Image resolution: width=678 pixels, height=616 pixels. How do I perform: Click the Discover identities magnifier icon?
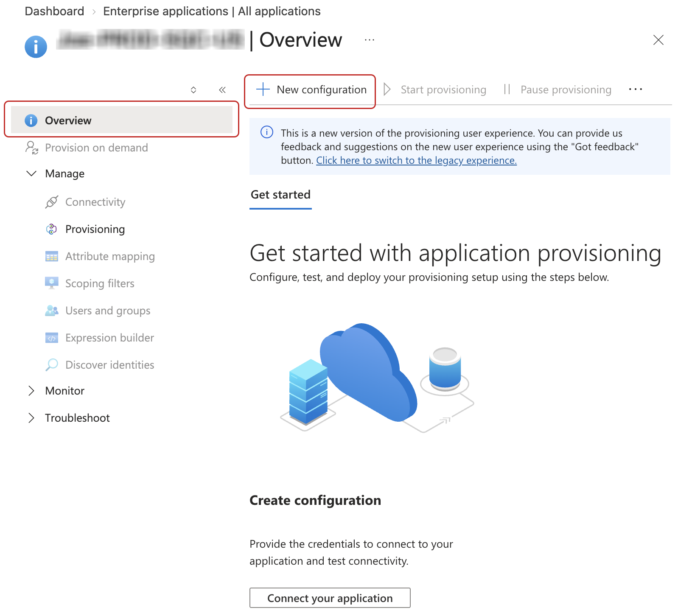(x=52, y=365)
